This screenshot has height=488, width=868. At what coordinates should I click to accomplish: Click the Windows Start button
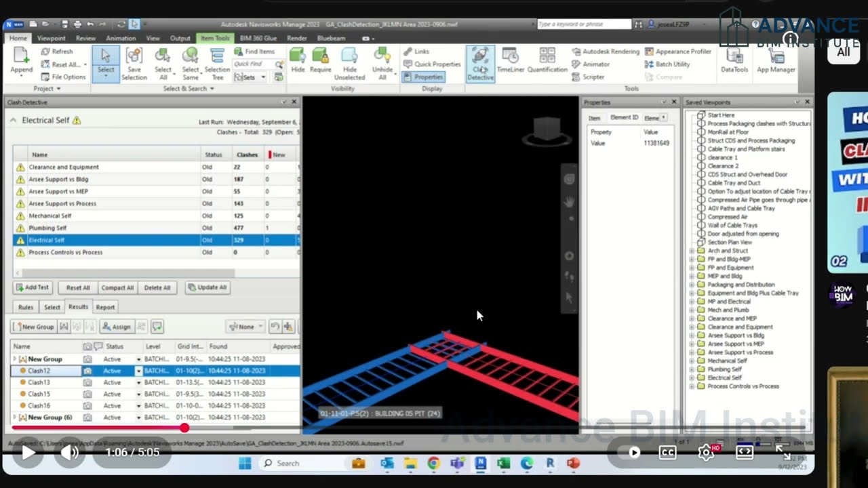coord(245,463)
